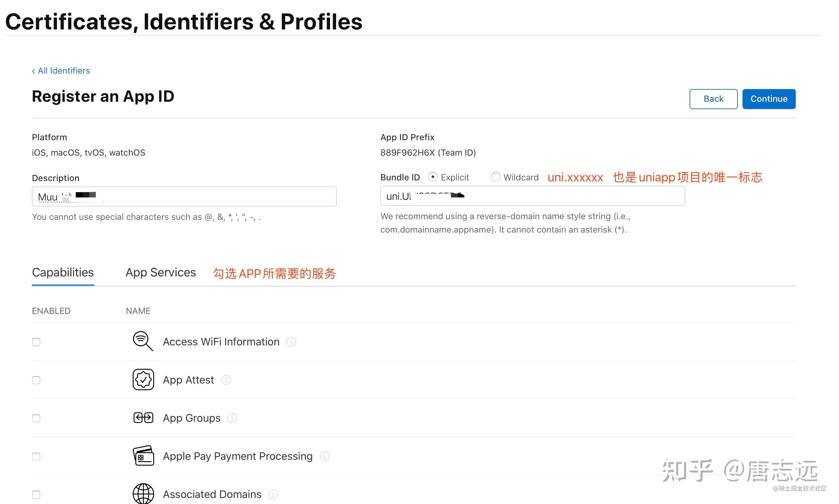Enable the Access WiFi Information capability
Viewport: 839px width, 504px height.
[36, 342]
